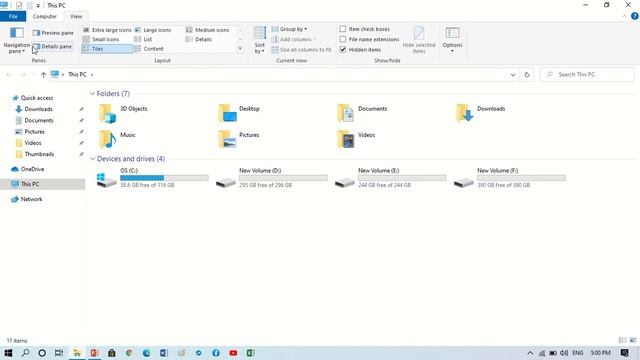Collapse the Folders (7) group
640x360 pixels.
point(92,93)
